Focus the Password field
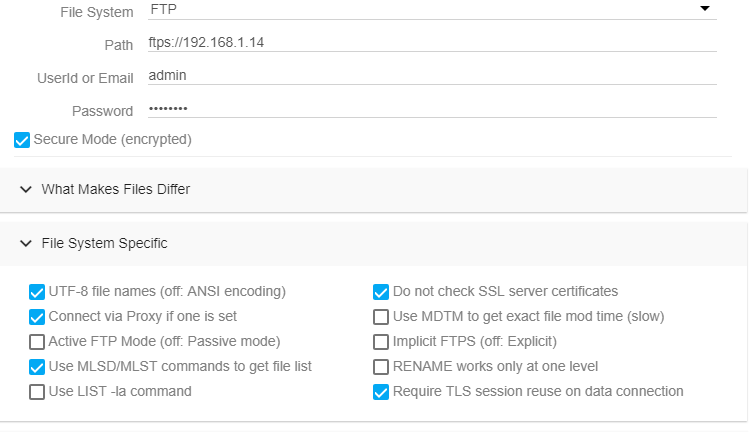This screenshot has width=750, height=432. click(x=430, y=109)
